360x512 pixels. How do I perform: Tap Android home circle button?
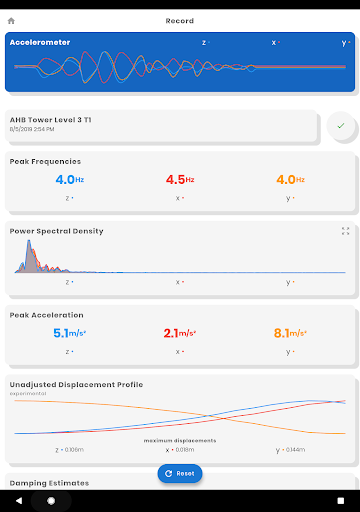point(51,501)
